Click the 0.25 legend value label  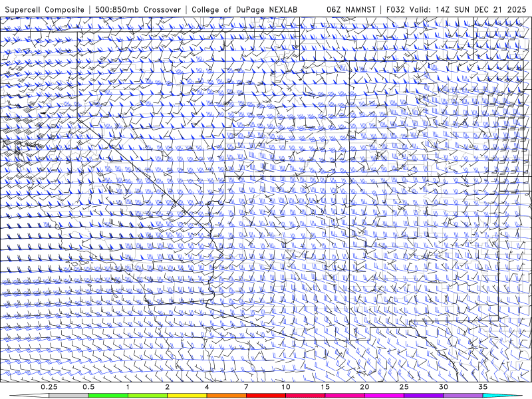pyautogui.click(x=49, y=387)
